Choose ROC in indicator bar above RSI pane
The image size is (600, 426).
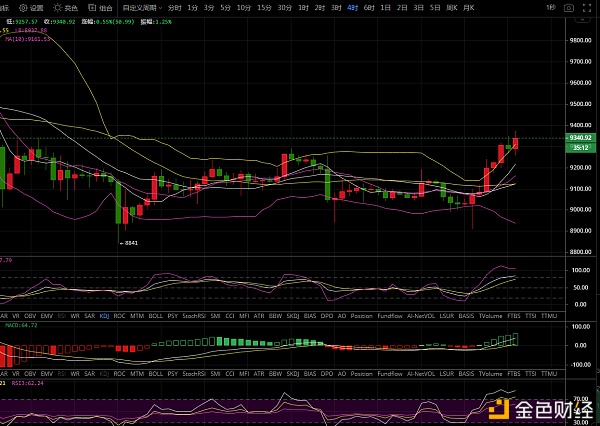point(119,374)
